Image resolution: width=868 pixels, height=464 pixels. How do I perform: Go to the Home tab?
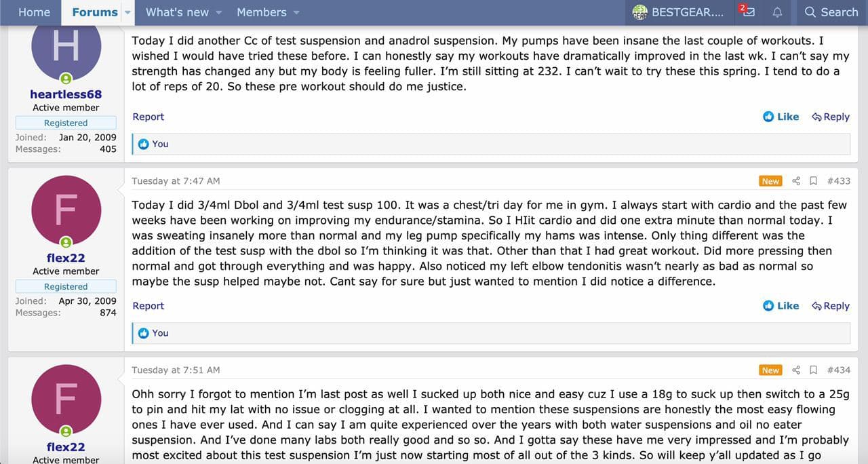click(x=34, y=12)
